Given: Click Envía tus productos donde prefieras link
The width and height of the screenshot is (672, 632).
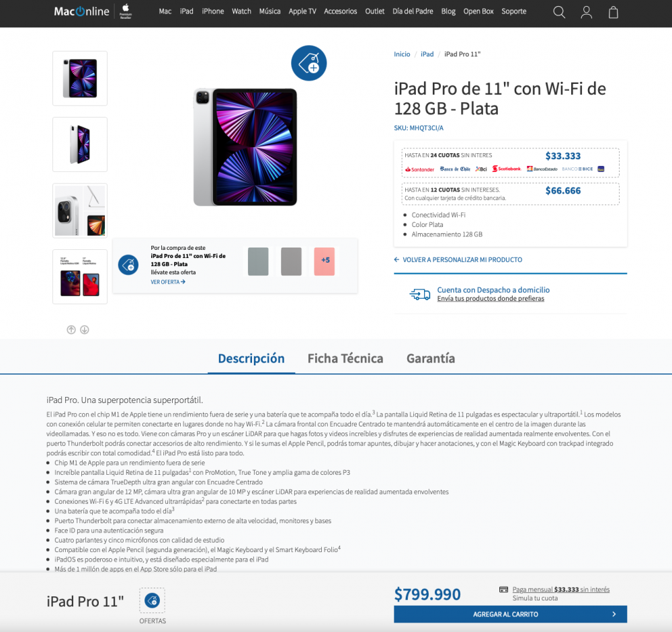Looking at the screenshot, I should pyautogui.click(x=491, y=299).
